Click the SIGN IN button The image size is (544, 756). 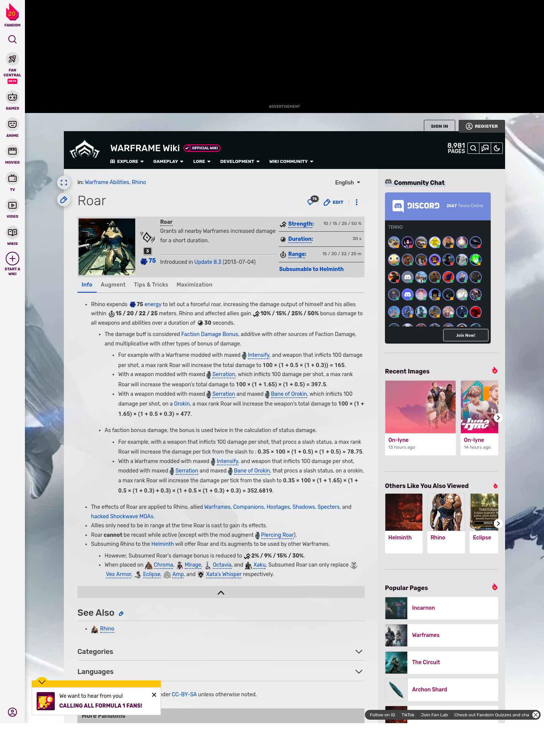coord(439,126)
